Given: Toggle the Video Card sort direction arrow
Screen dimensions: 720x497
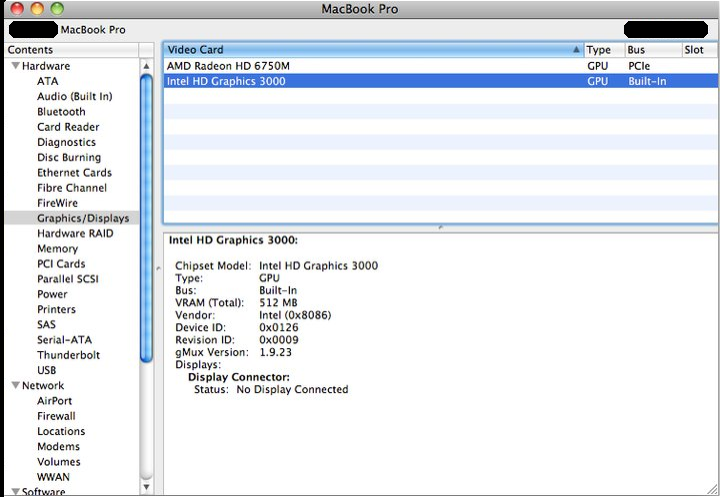Looking at the screenshot, I should coord(576,49).
